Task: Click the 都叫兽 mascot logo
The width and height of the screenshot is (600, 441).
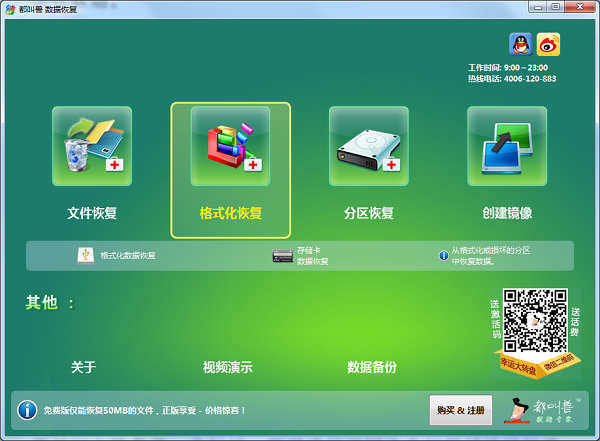Action: click(x=543, y=410)
